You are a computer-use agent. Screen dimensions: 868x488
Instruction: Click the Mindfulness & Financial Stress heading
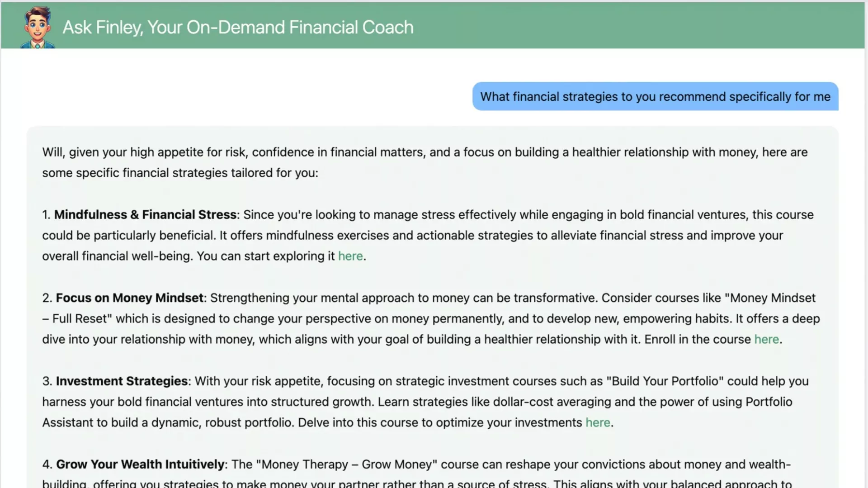(x=145, y=214)
